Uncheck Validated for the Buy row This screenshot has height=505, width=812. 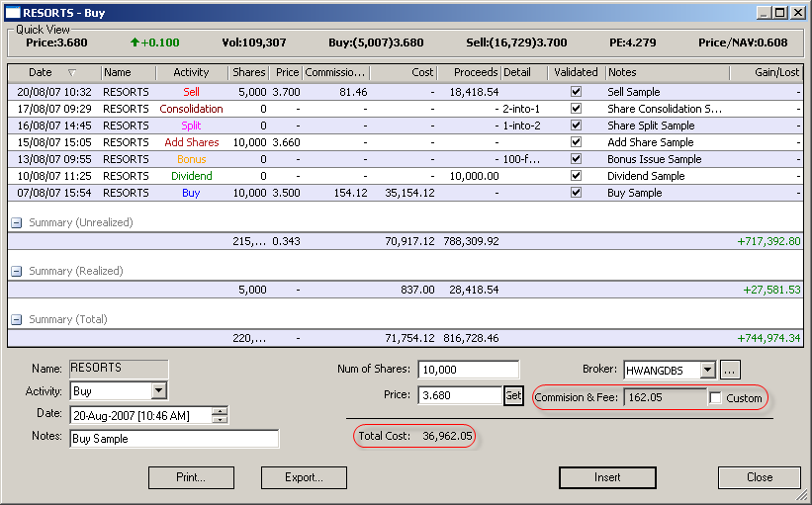576,193
